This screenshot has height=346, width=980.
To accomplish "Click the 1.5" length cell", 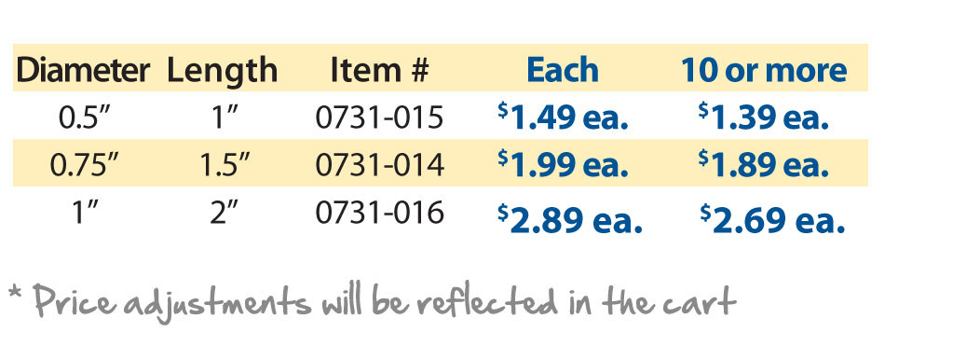I will [225, 164].
